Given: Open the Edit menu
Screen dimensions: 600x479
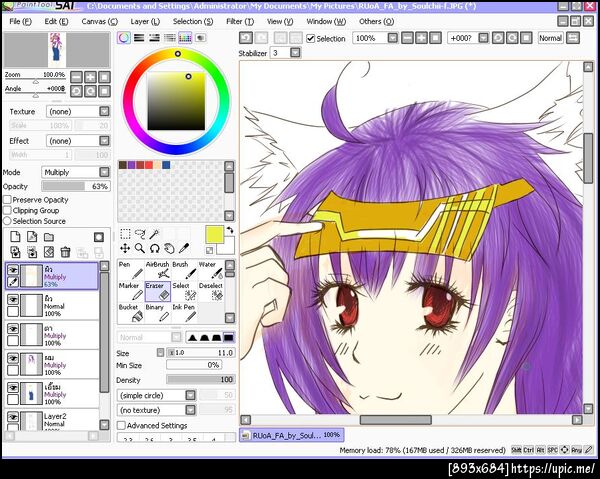Looking at the screenshot, I should point(56,21).
